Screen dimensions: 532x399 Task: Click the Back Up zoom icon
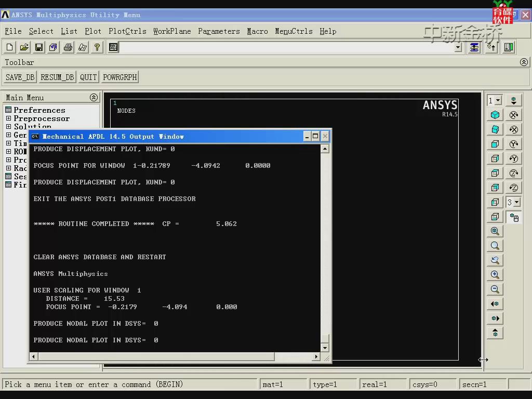coord(495,260)
